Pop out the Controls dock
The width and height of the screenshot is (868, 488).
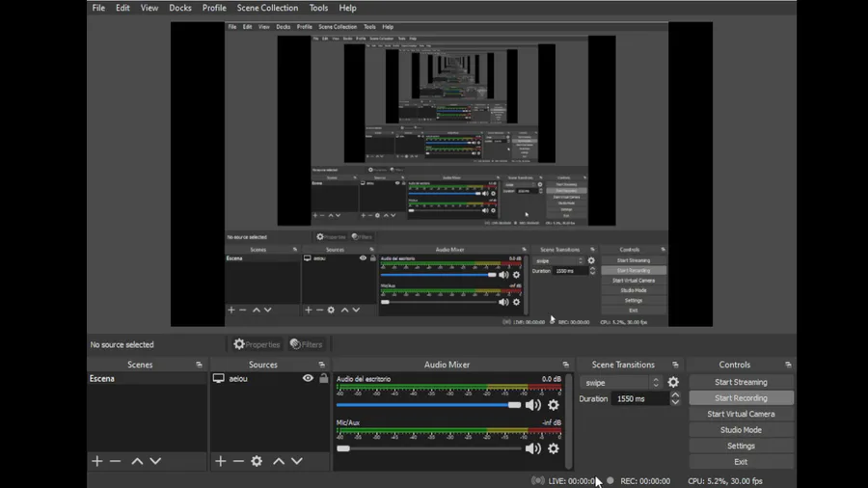788,366
